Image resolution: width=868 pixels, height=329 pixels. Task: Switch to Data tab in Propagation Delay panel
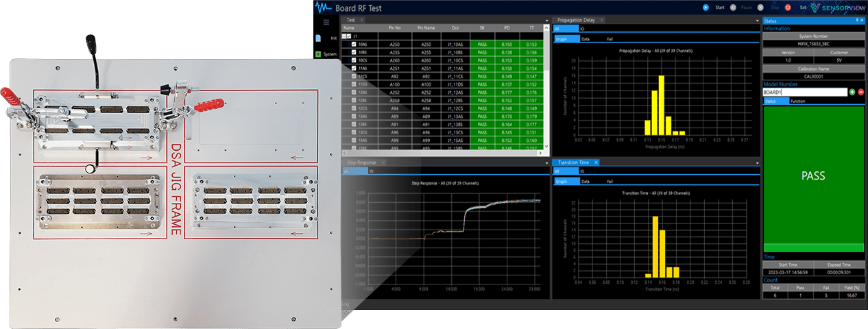coord(585,40)
